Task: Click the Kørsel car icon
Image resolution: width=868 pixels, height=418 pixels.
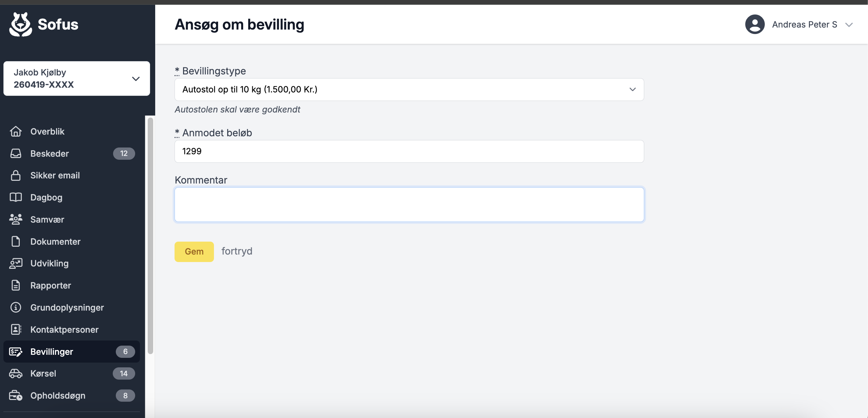Action: point(16,373)
